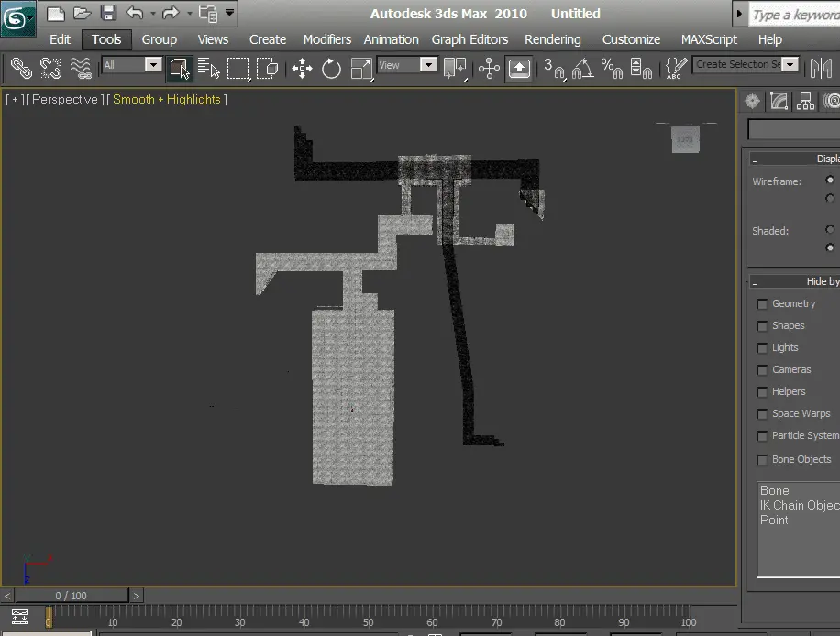Image resolution: width=840 pixels, height=636 pixels.
Task: Open Select by Name dialog
Action: pyautogui.click(x=208, y=69)
